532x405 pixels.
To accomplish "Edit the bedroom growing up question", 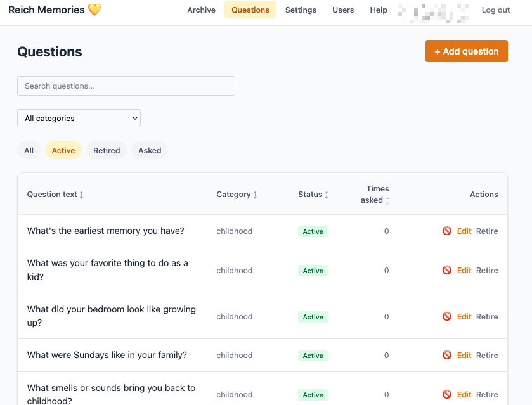I will [x=464, y=316].
